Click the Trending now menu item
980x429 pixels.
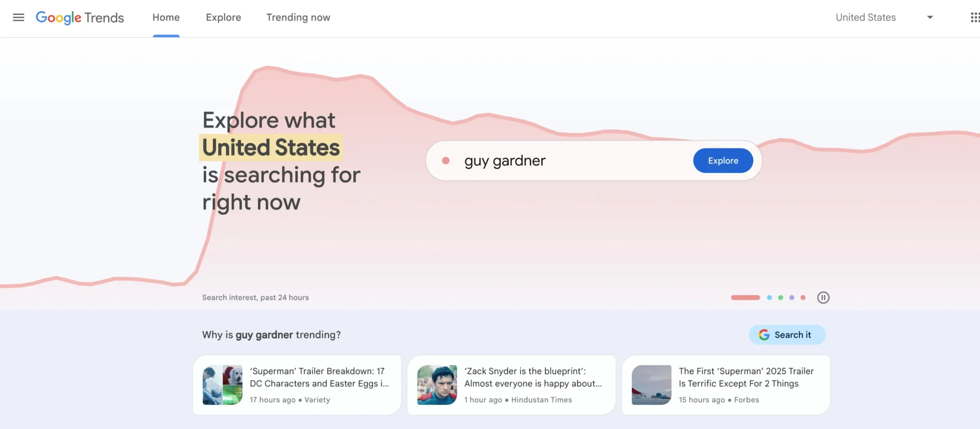click(298, 18)
